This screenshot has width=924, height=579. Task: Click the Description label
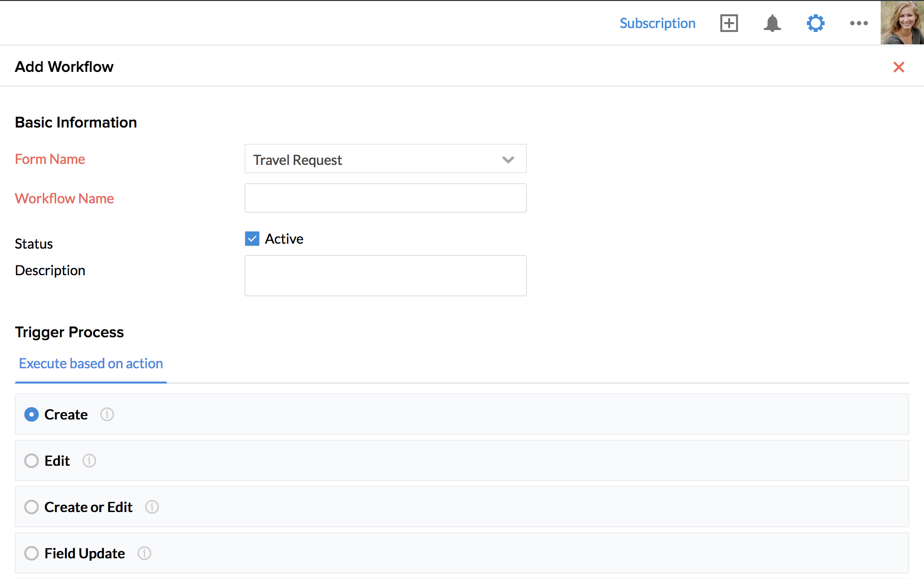[x=50, y=271]
